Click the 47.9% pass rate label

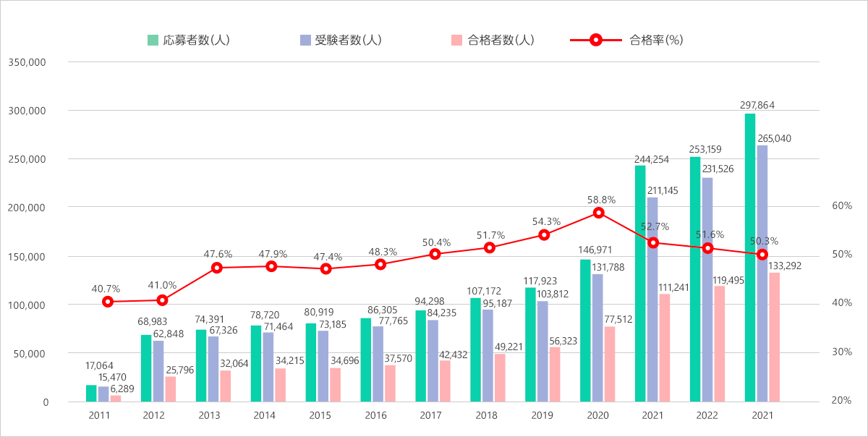pyautogui.click(x=273, y=254)
